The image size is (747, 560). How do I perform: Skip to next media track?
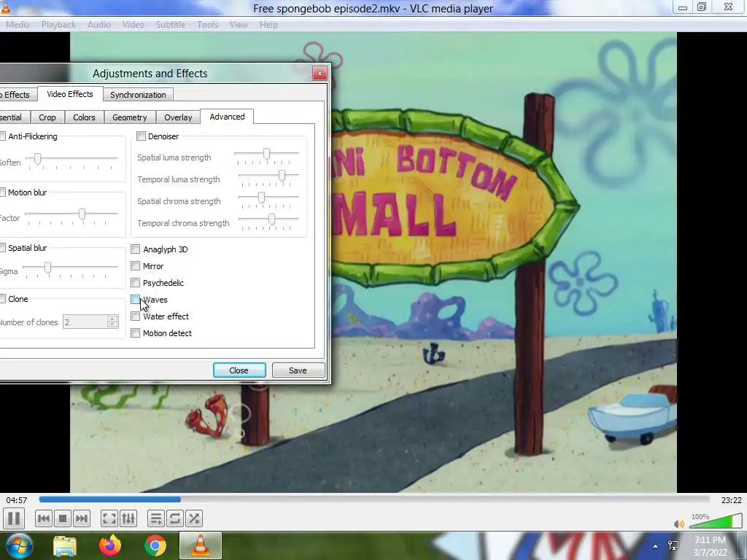pos(82,518)
